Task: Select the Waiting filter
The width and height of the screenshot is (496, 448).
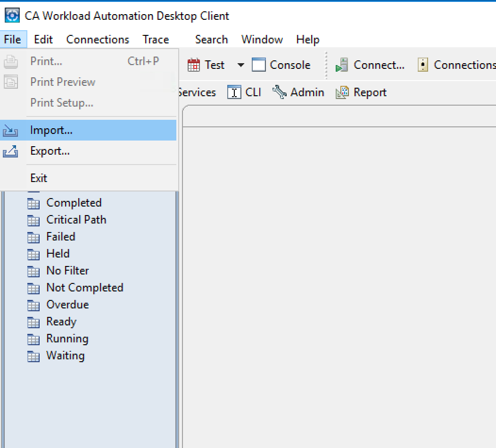Action: 65,356
